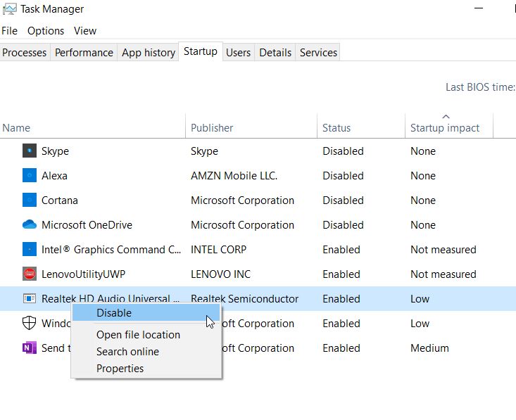Sort by the Startup impact column header
The image size is (516, 420).
(x=449, y=127)
